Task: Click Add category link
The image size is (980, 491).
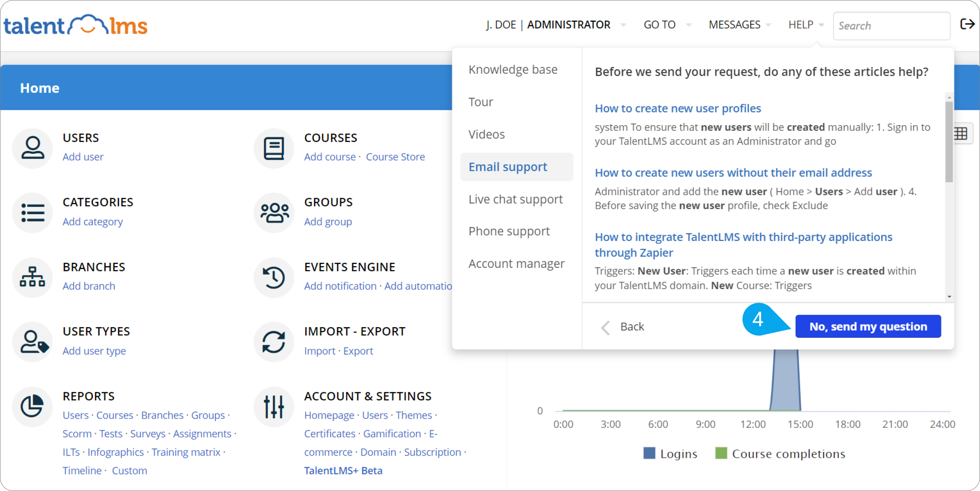Action: pyautogui.click(x=92, y=221)
